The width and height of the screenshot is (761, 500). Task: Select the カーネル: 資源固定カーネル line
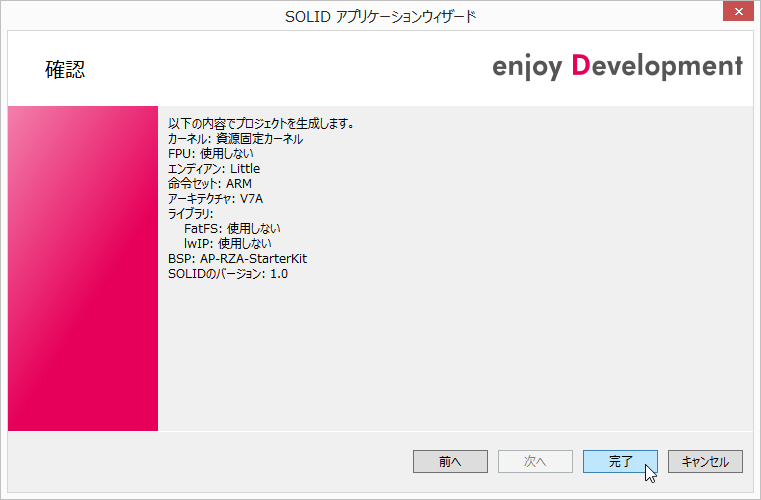(235, 139)
